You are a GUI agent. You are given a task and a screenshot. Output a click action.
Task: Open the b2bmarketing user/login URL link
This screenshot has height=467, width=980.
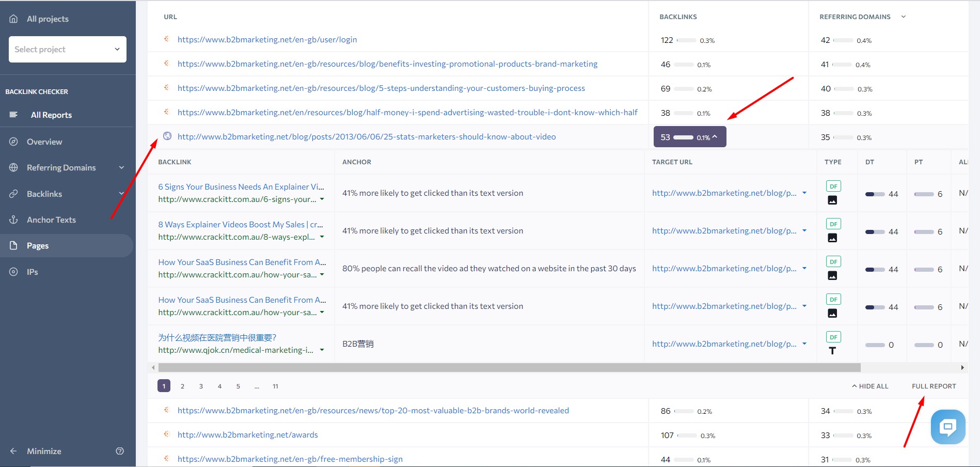[x=267, y=39]
